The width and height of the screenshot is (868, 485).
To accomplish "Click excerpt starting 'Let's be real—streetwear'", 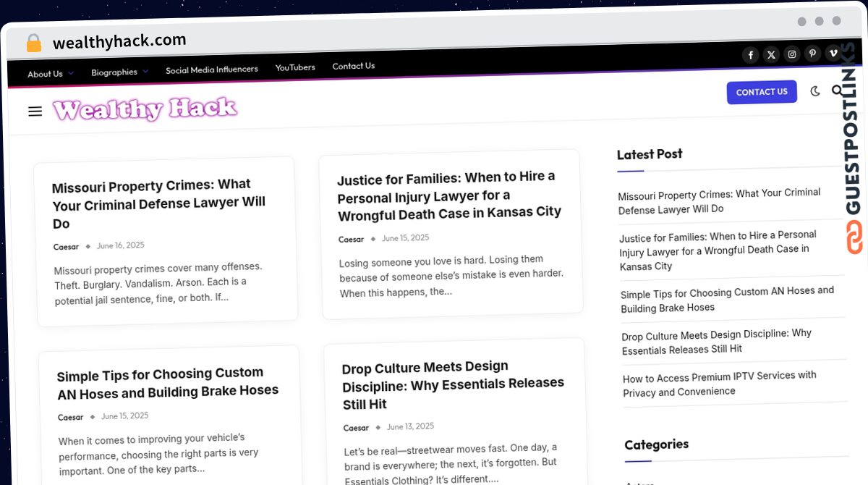I will pyautogui.click(x=451, y=464).
